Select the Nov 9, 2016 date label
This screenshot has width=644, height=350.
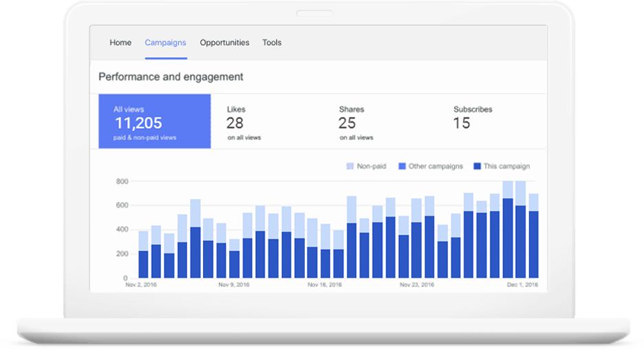click(x=234, y=285)
